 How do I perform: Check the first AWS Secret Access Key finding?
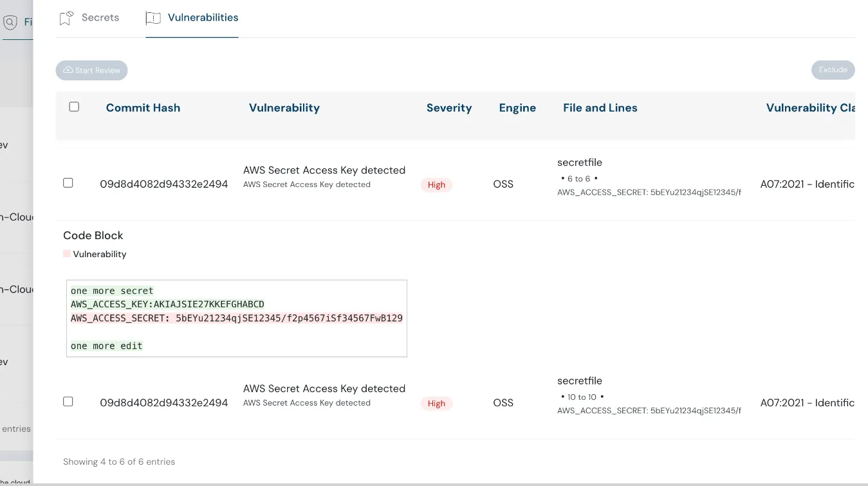68,183
